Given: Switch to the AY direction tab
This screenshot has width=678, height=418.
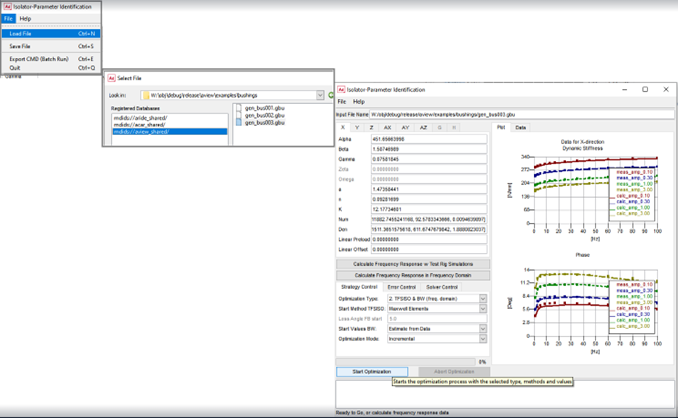Looking at the screenshot, I should click(405, 128).
